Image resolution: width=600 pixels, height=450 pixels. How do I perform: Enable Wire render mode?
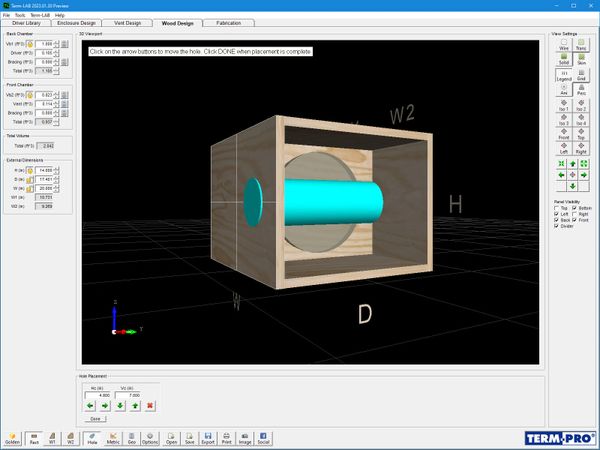(564, 45)
